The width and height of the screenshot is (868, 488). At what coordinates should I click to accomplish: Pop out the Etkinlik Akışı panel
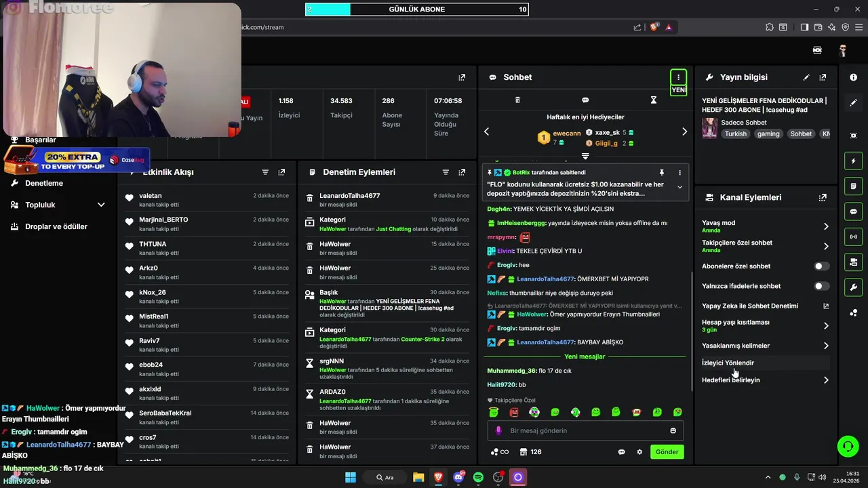point(281,172)
